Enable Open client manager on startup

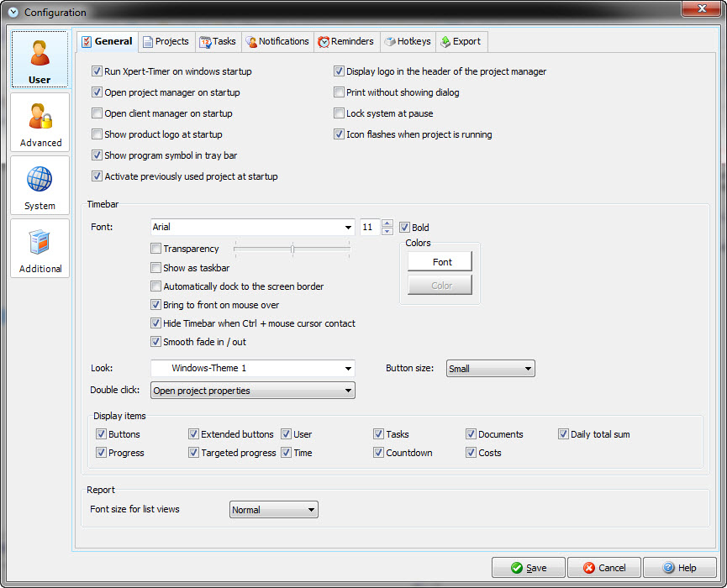click(x=97, y=113)
